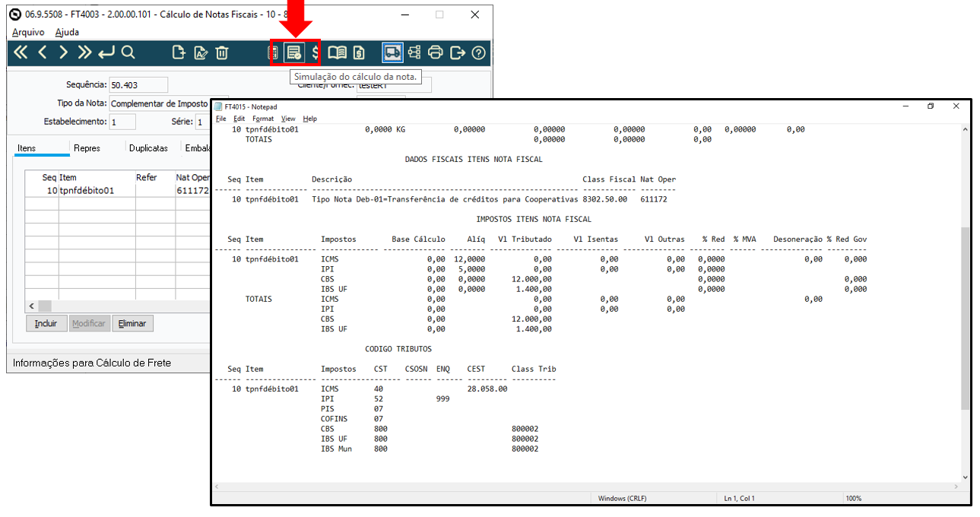The height and width of the screenshot is (517, 980).
Task: Click the Notepad scroll down arrow
Action: 966,477
